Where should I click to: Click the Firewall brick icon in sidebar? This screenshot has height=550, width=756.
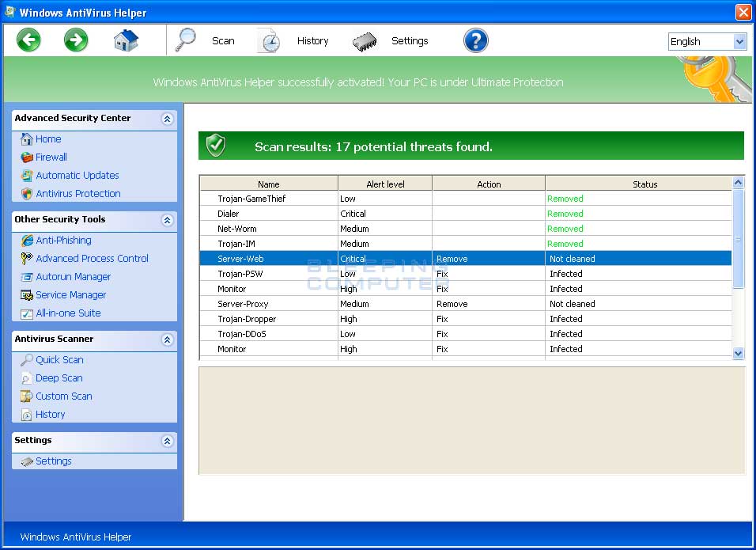pyautogui.click(x=27, y=157)
